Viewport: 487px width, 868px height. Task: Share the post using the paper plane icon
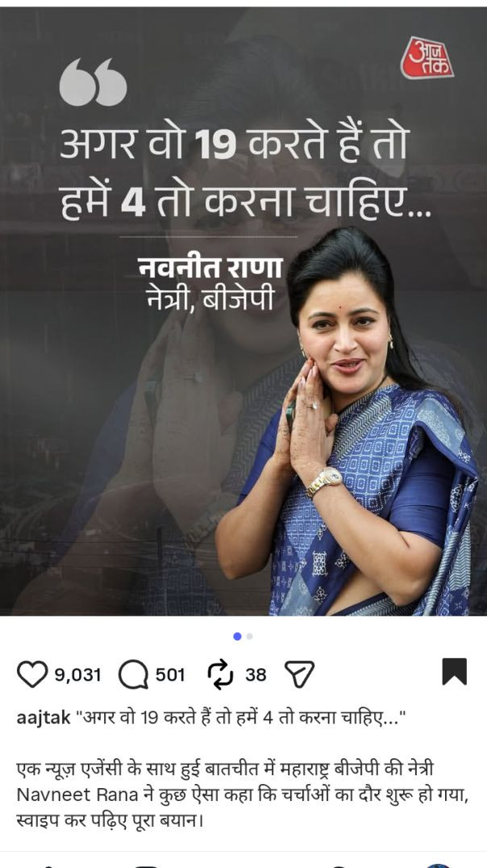click(x=299, y=674)
